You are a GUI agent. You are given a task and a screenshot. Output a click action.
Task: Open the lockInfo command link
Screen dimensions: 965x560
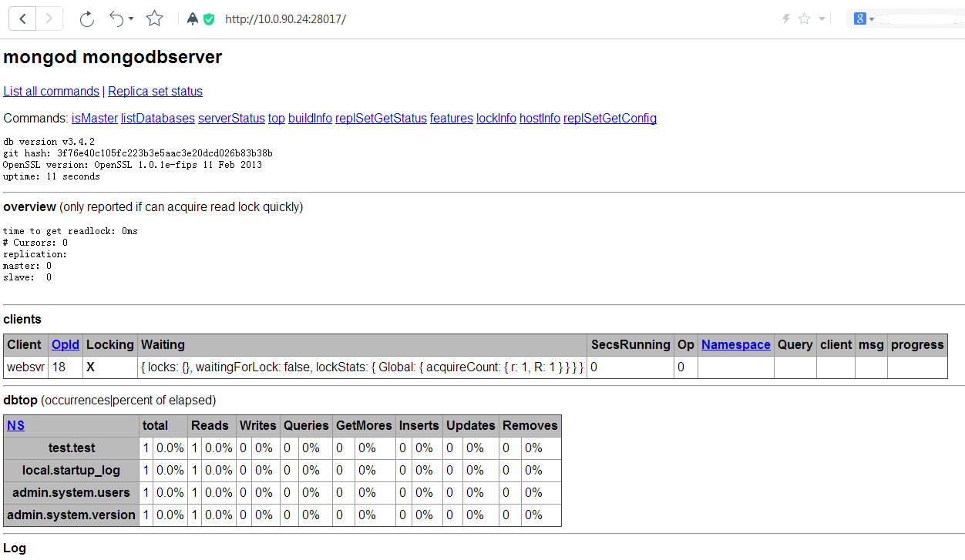pyautogui.click(x=496, y=118)
